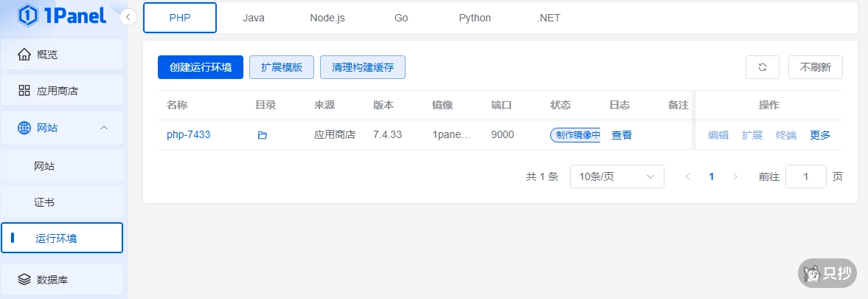The image size is (868, 299).
Task: Click the globe icon beside 网站
Action: pyautogui.click(x=24, y=128)
